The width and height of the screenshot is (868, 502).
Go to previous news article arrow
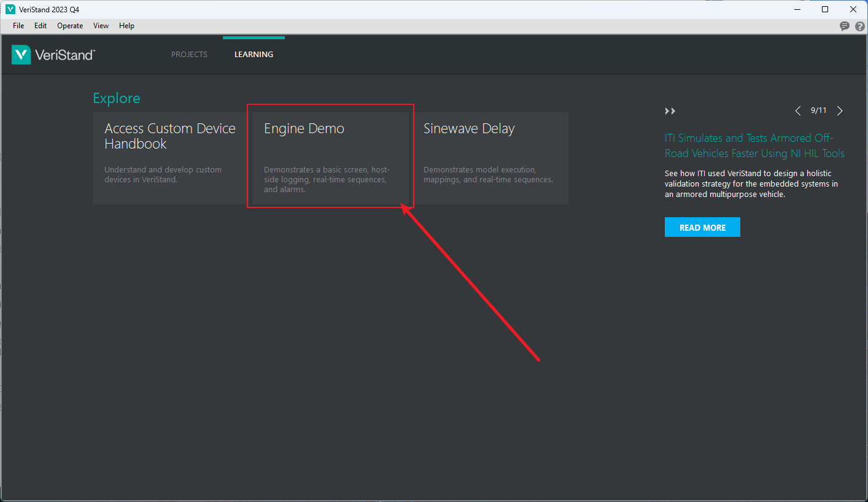click(x=798, y=111)
